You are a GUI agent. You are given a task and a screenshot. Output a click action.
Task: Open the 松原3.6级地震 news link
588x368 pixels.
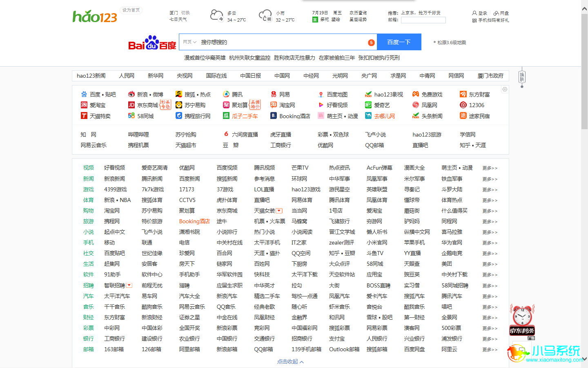[x=452, y=43]
